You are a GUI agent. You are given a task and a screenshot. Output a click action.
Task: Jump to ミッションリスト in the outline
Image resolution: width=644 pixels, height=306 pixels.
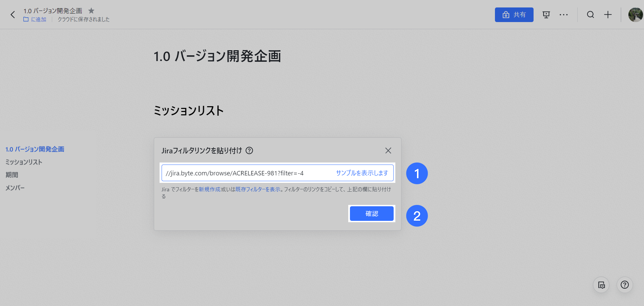(24, 162)
